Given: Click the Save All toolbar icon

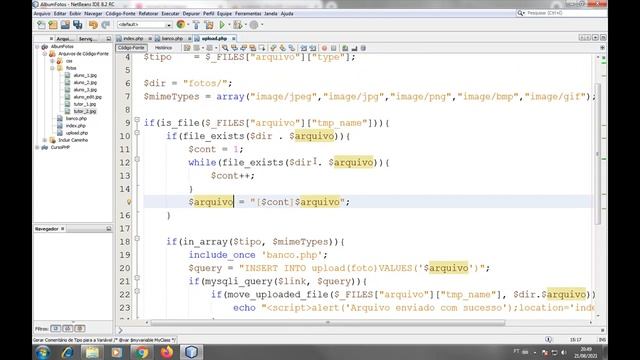Looking at the screenshot, I should point(78,25).
